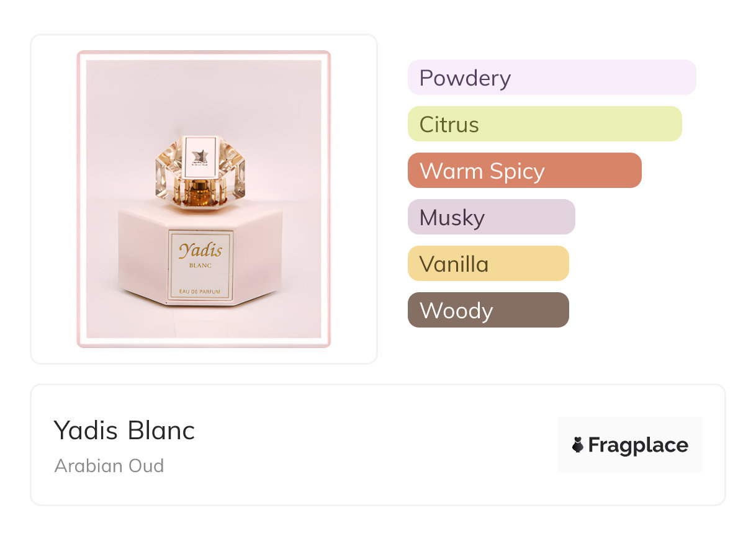Click the Eau de Parfum text on the bottle
The width and height of the screenshot is (756, 536).
coord(200,292)
